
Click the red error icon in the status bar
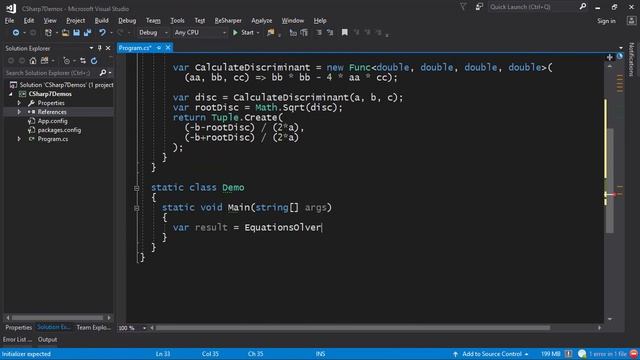(x=633, y=354)
